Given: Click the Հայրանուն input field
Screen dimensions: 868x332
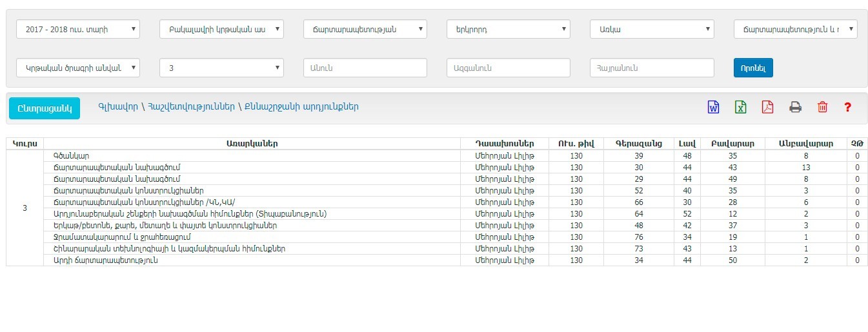Looking at the screenshot, I should (x=652, y=68).
